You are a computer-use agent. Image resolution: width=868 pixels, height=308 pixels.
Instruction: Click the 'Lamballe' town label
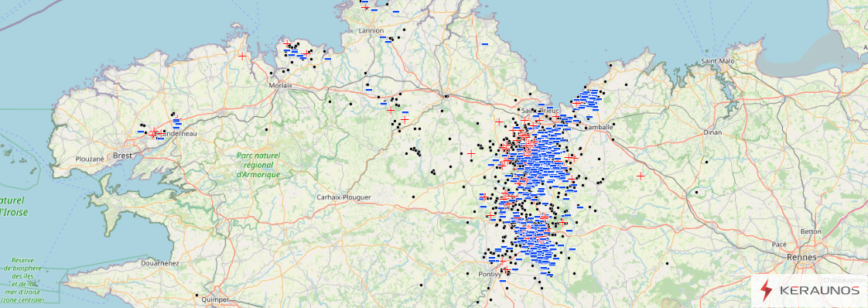coord(599,127)
